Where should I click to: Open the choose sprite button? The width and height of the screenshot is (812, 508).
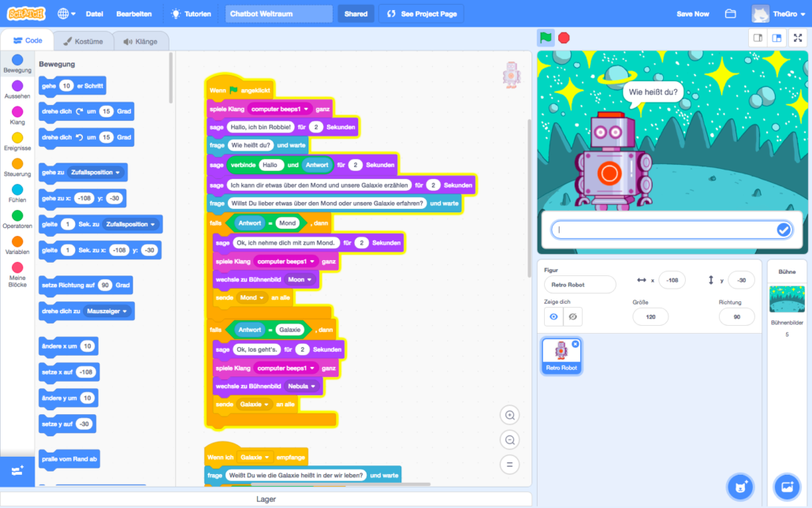pos(740,484)
